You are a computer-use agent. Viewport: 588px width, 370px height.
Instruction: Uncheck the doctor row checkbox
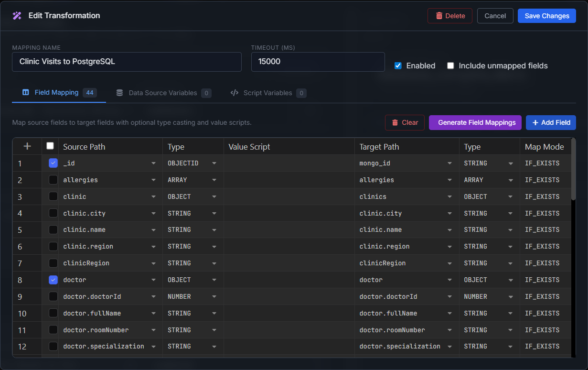click(x=53, y=280)
